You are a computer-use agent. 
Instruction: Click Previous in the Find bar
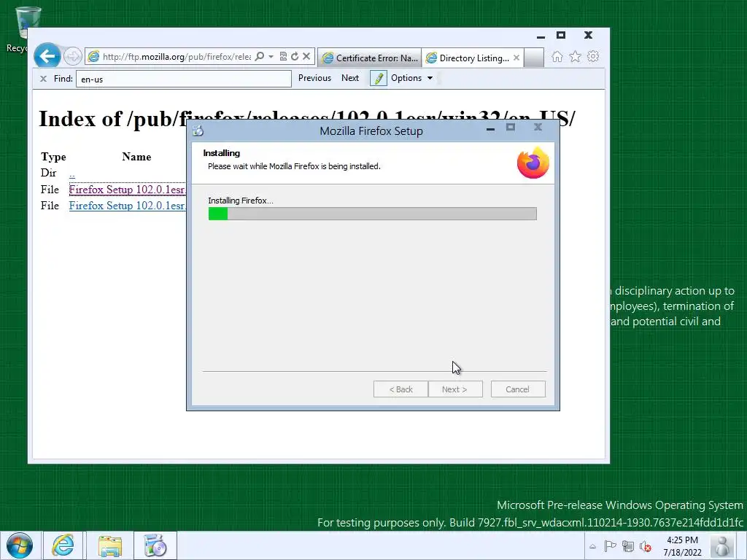coord(314,78)
